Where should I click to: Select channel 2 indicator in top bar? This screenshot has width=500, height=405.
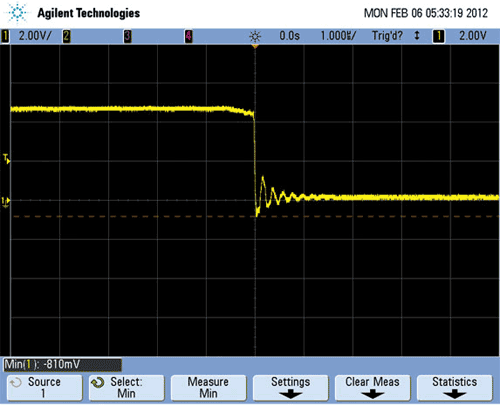[67, 36]
